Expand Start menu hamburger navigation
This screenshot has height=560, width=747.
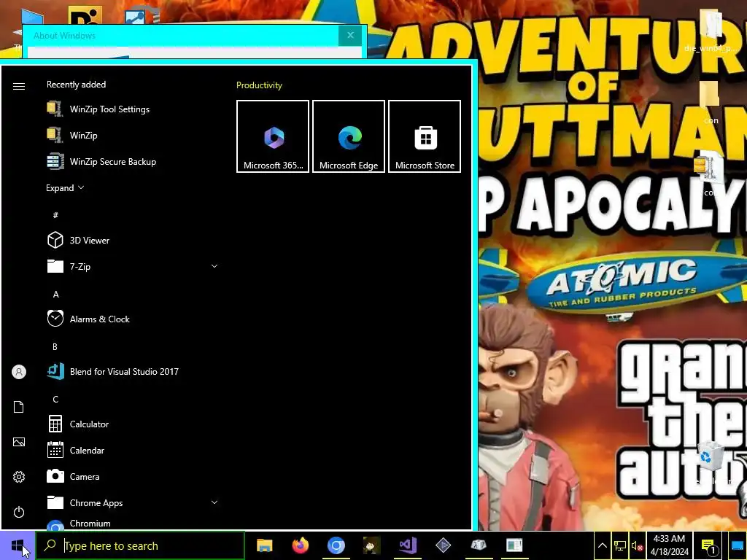[x=19, y=86]
